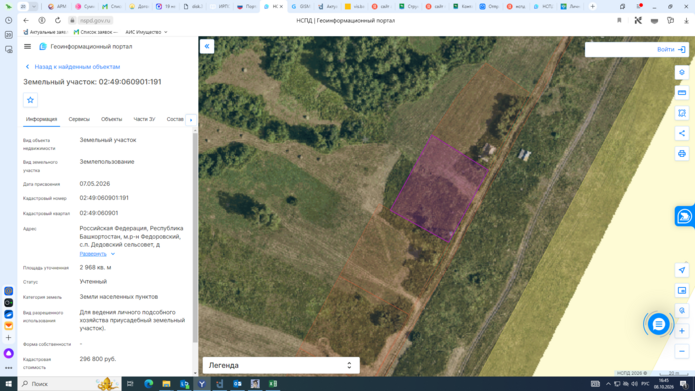Screen dimensions: 695x391
Task: Click the area value 2 968 кв. м
Action: click(95, 268)
